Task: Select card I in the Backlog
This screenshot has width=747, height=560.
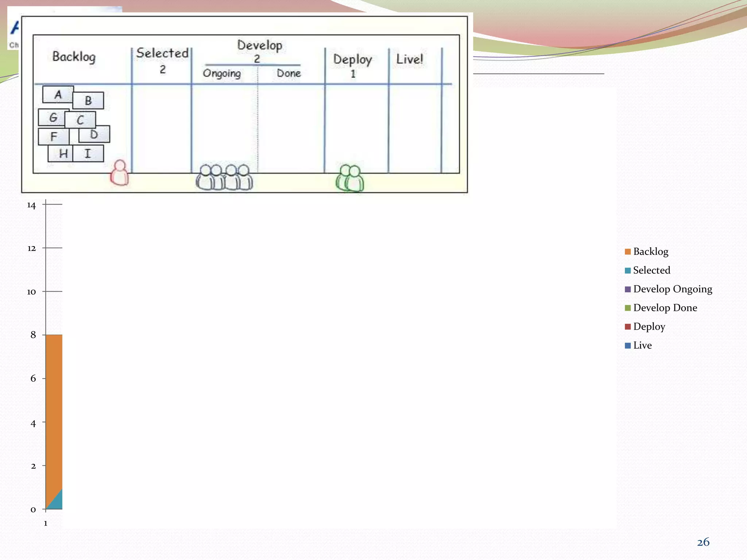Action: pos(88,153)
